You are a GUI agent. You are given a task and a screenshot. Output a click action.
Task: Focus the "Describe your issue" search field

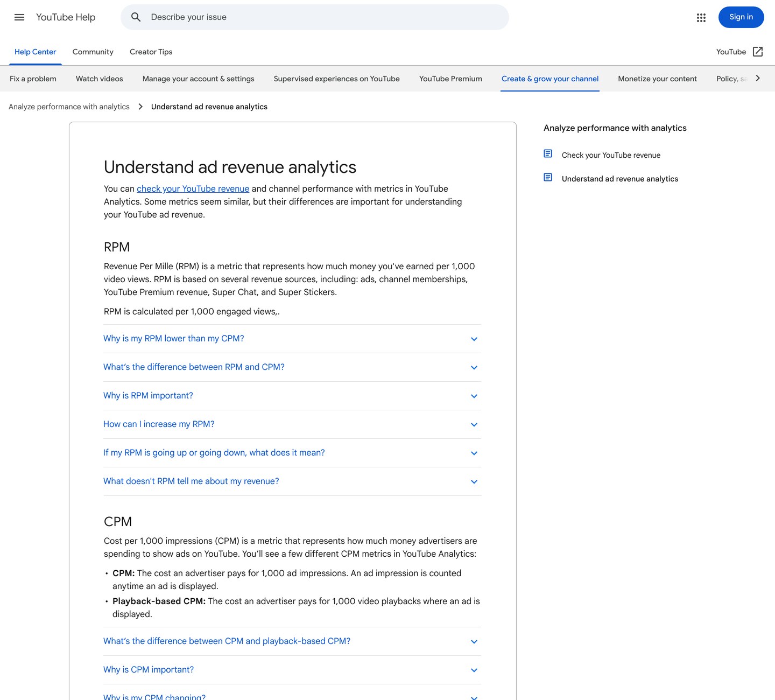point(315,17)
